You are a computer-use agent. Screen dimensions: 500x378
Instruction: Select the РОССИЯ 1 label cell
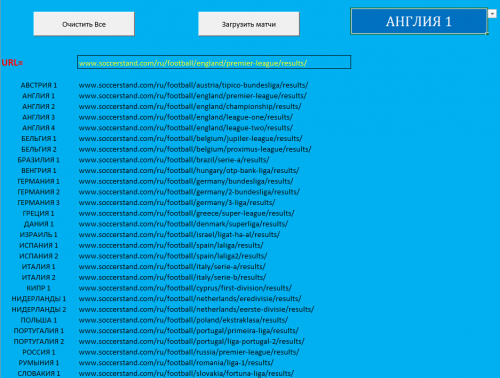click(39, 352)
